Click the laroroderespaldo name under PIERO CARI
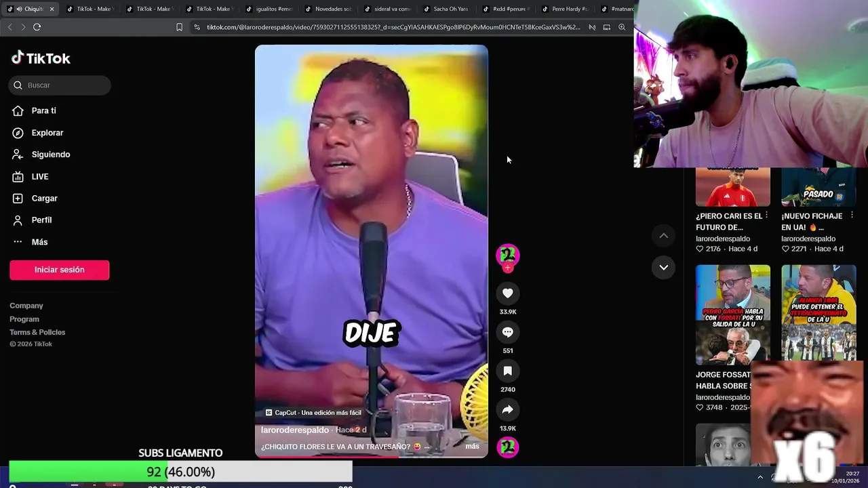The width and height of the screenshot is (868, 488). 723,239
